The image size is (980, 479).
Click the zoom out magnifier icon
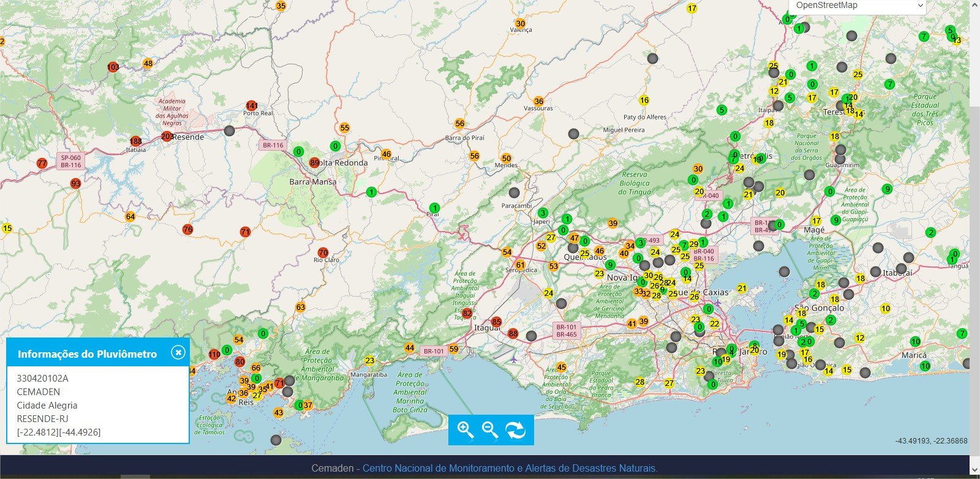(490, 430)
